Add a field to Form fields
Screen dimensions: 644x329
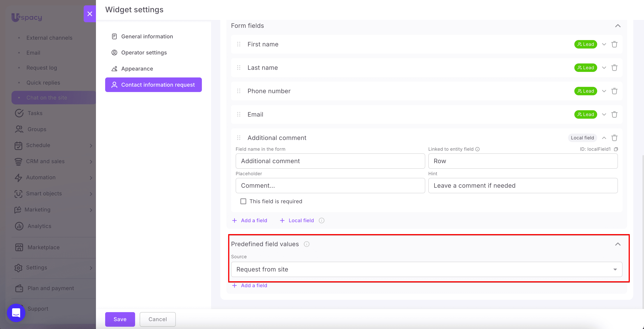click(250, 220)
